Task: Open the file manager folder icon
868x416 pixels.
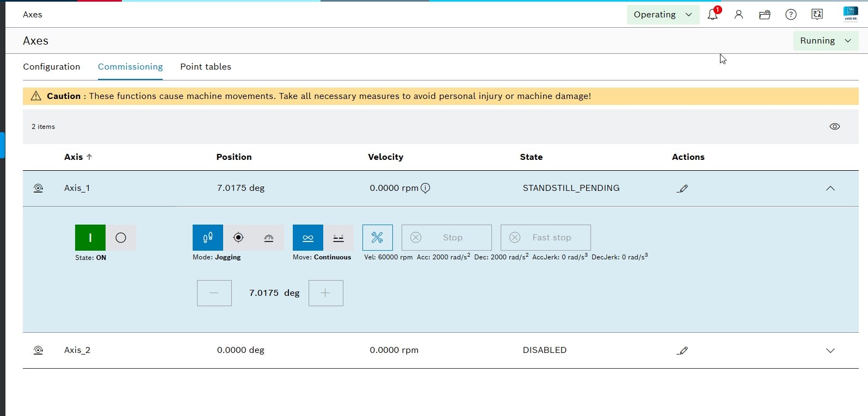Action: point(765,15)
